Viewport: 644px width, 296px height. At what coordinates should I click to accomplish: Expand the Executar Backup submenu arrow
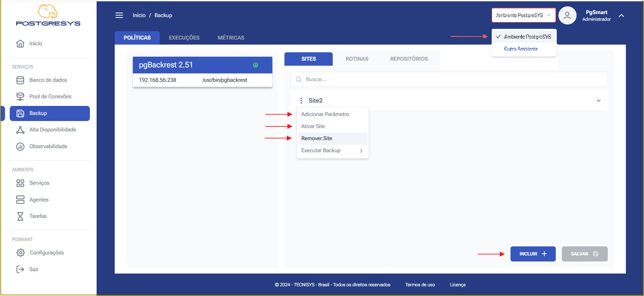coord(361,151)
